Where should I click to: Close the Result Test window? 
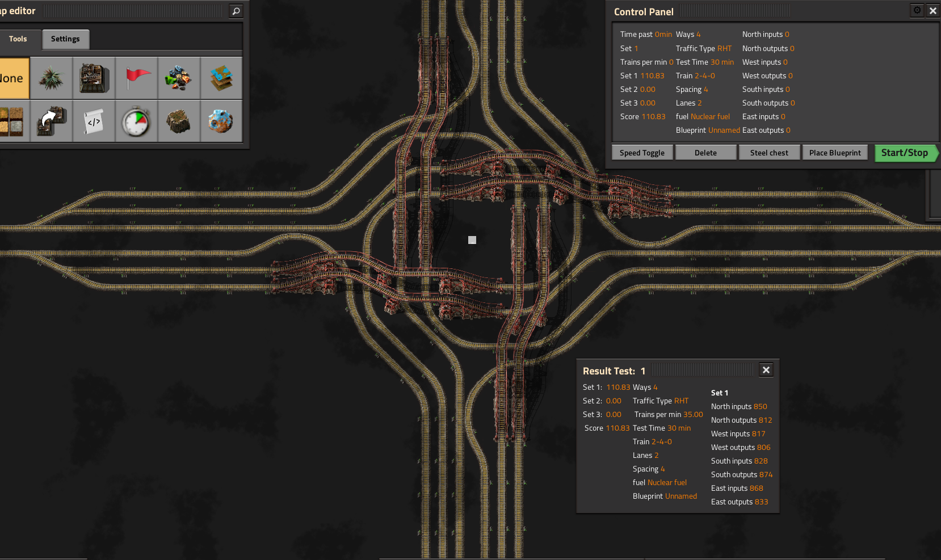[x=766, y=370]
